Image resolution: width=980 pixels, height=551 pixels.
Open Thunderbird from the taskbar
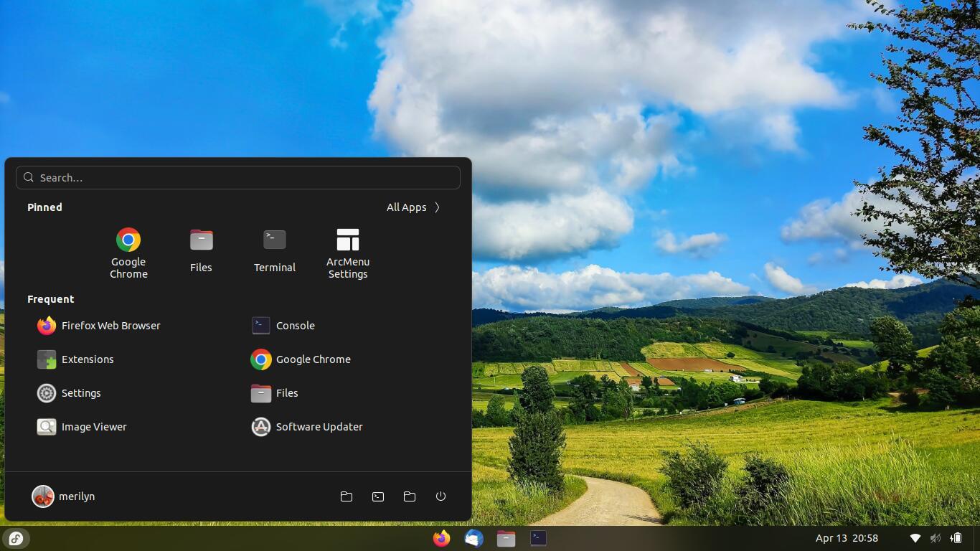[473, 538]
